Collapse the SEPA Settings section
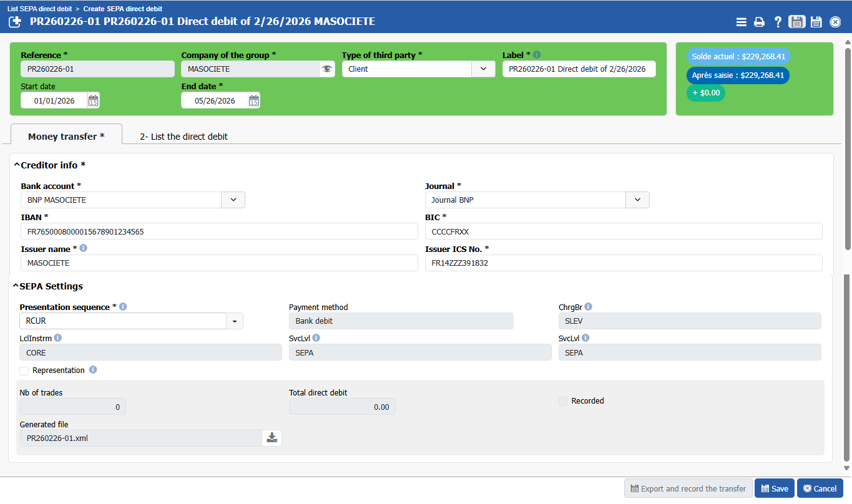Screen dimensions: 852x504 [16, 286]
